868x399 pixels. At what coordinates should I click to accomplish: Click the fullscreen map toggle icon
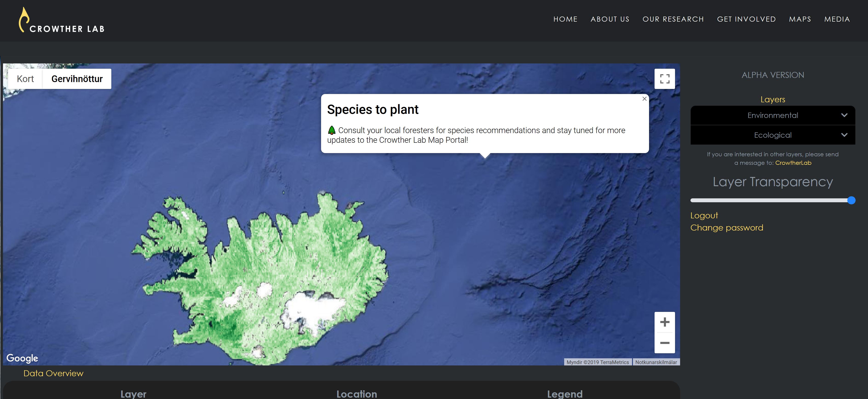pos(664,79)
